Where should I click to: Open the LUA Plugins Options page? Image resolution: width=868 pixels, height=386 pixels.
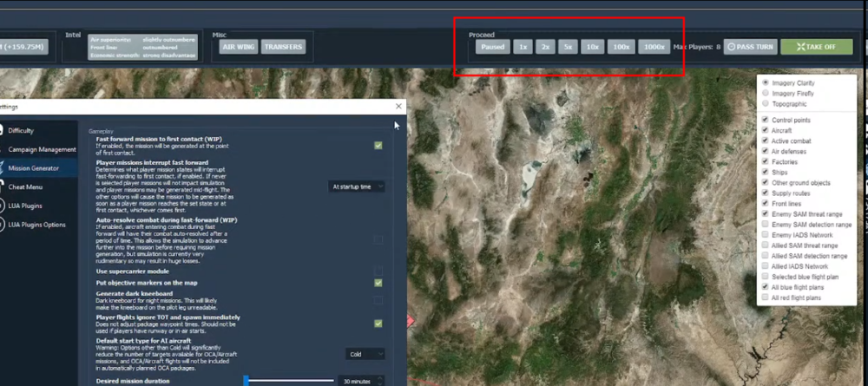click(37, 225)
